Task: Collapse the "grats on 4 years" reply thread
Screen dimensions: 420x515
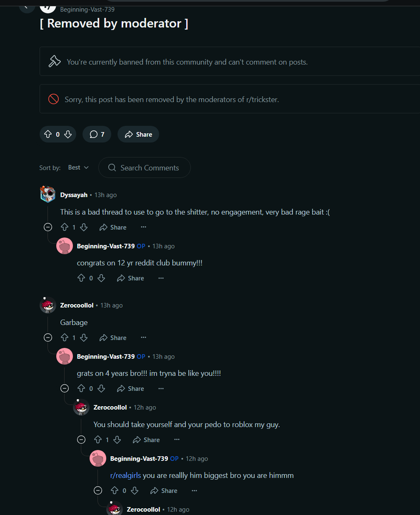Action: pos(65,388)
